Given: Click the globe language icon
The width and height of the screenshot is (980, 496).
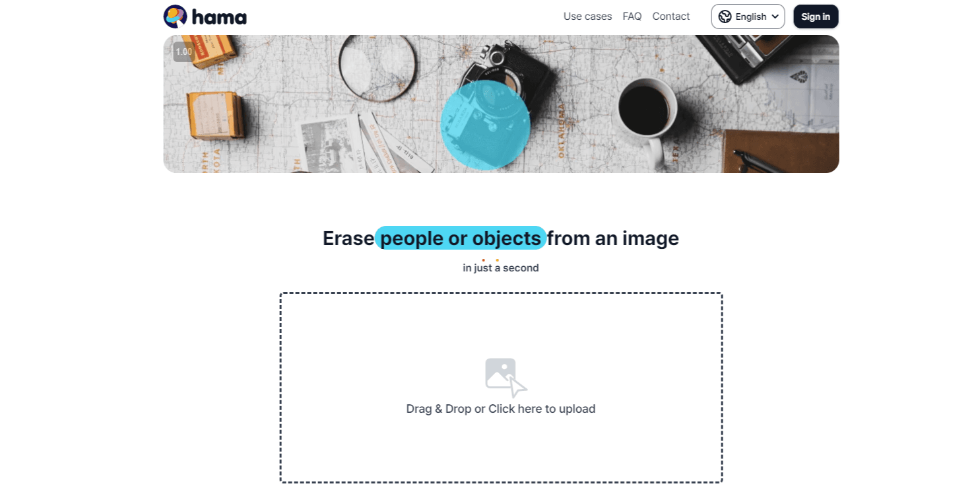Looking at the screenshot, I should pyautogui.click(x=725, y=17).
